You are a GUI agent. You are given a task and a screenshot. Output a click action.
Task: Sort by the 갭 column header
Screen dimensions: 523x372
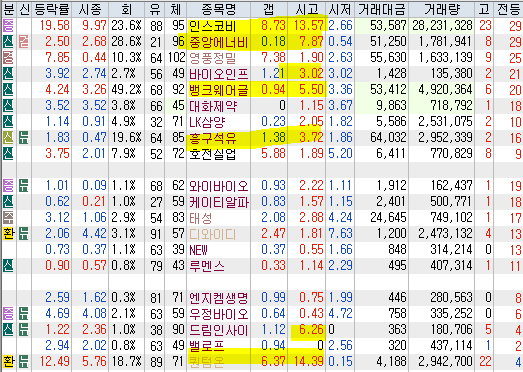[269, 9]
